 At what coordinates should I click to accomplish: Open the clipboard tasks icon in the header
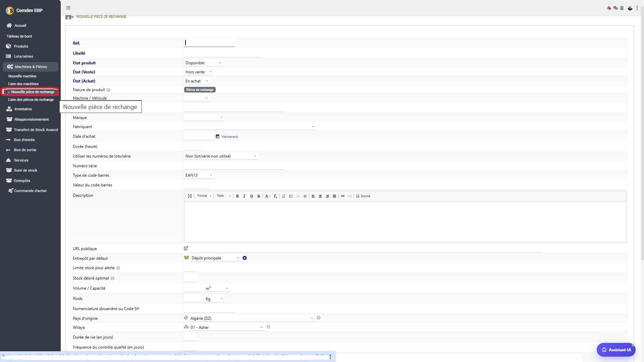(x=622, y=8)
